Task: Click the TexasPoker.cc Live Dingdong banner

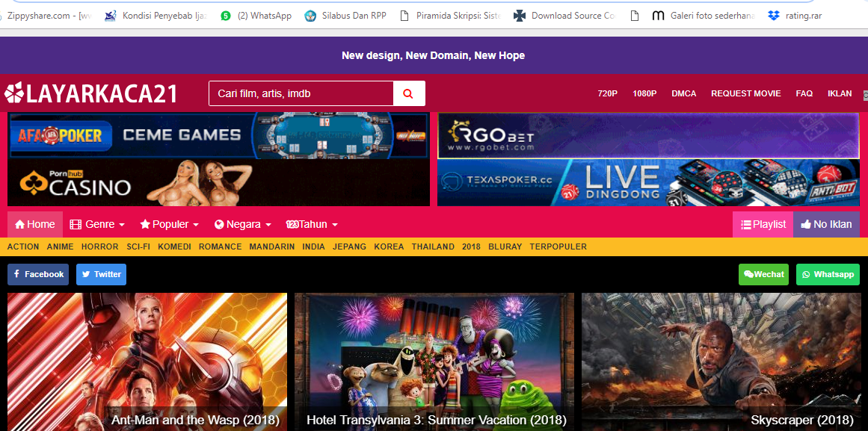Action: pos(648,182)
